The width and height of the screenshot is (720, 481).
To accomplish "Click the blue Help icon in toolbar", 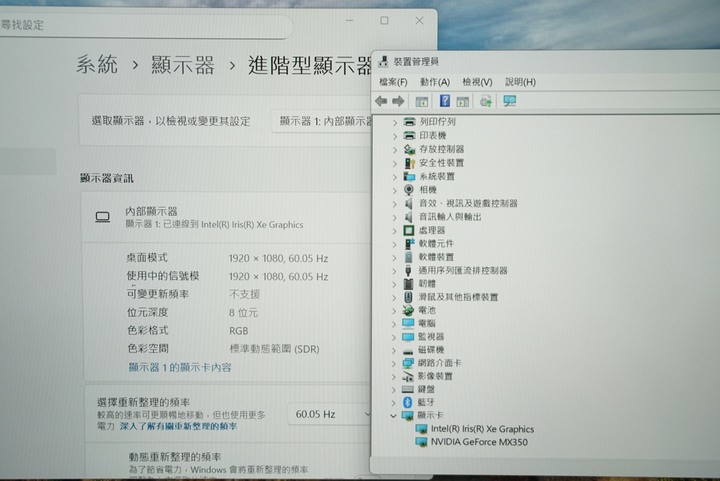I will pyautogui.click(x=444, y=101).
